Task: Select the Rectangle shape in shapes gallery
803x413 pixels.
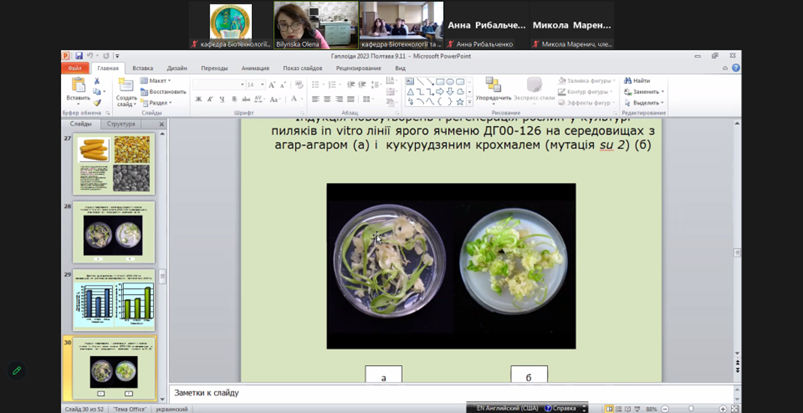Action: (440, 81)
